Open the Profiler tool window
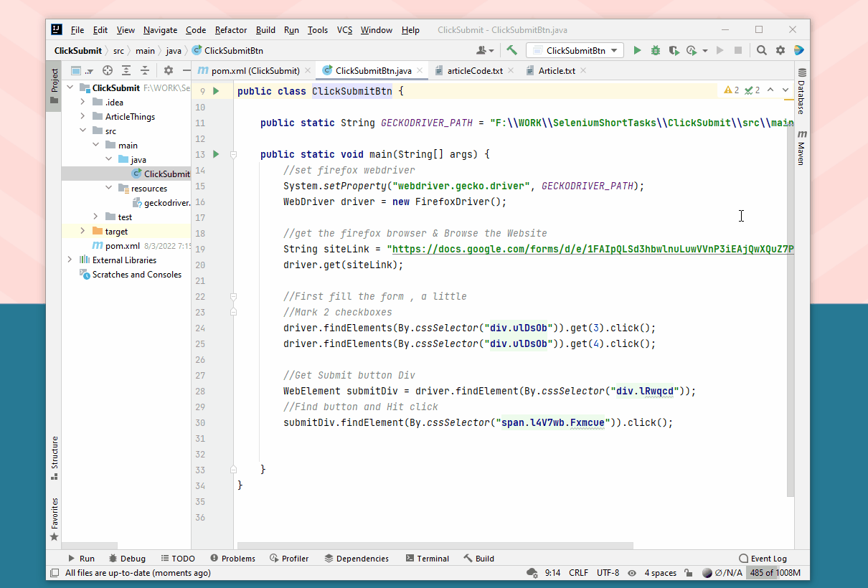The height and width of the screenshot is (588, 868). pyautogui.click(x=289, y=559)
